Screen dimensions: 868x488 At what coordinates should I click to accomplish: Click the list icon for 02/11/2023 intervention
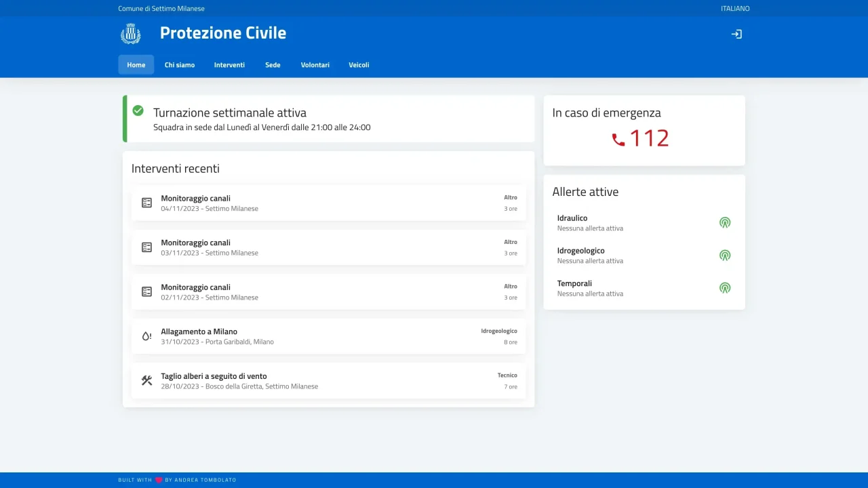pyautogui.click(x=146, y=291)
